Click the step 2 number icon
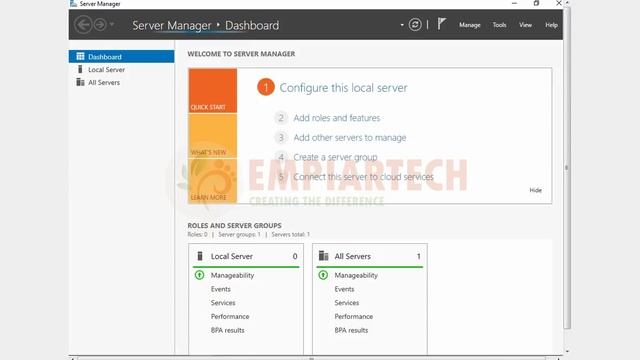 [281, 118]
